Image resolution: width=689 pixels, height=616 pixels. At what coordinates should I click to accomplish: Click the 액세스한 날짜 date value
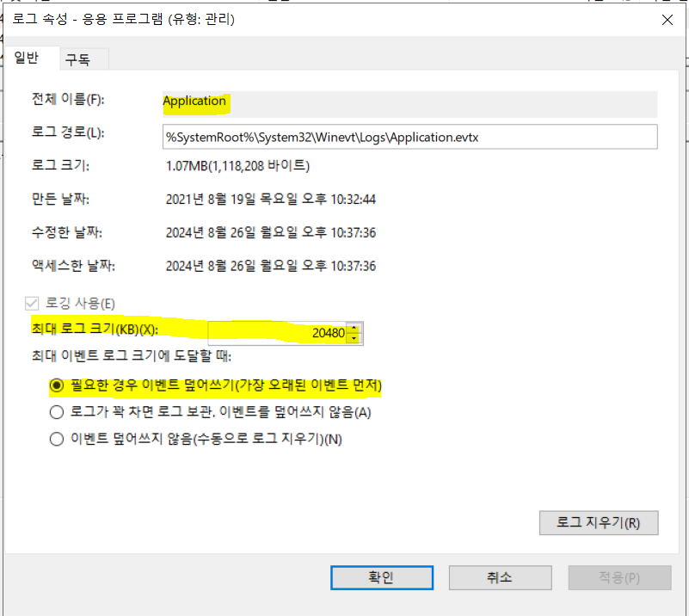[271, 266]
